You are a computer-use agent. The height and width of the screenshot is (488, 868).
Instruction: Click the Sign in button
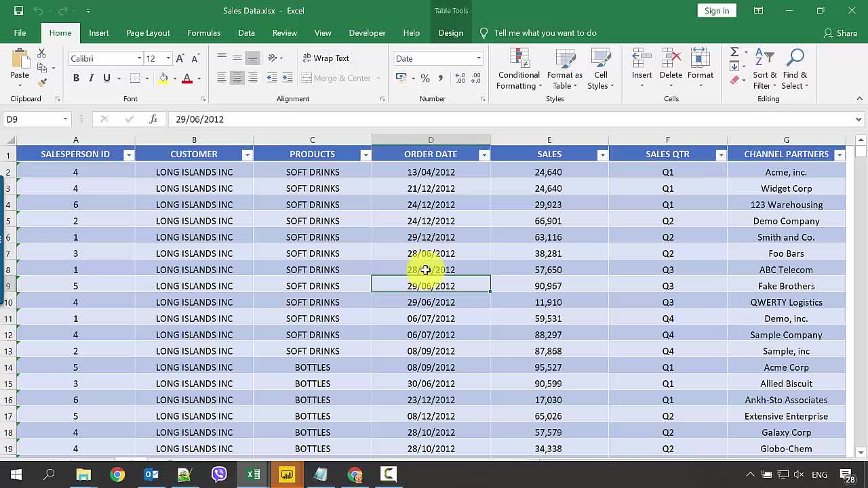[716, 10]
